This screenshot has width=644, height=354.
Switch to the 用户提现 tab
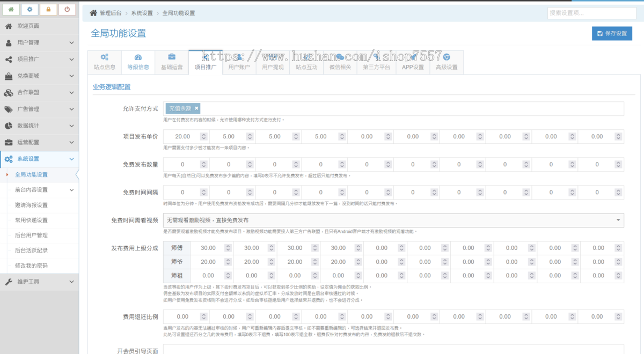(x=273, y=62)
